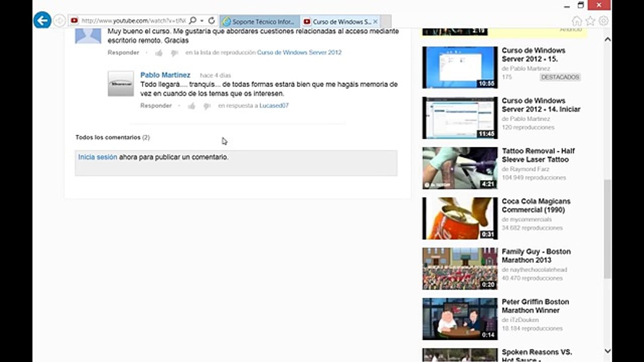This screenshot has width=644, height=362.
Task: Switch to the Soporte Técnico Infor... tab
Action: pyautogui.click(x=260, y=22)
